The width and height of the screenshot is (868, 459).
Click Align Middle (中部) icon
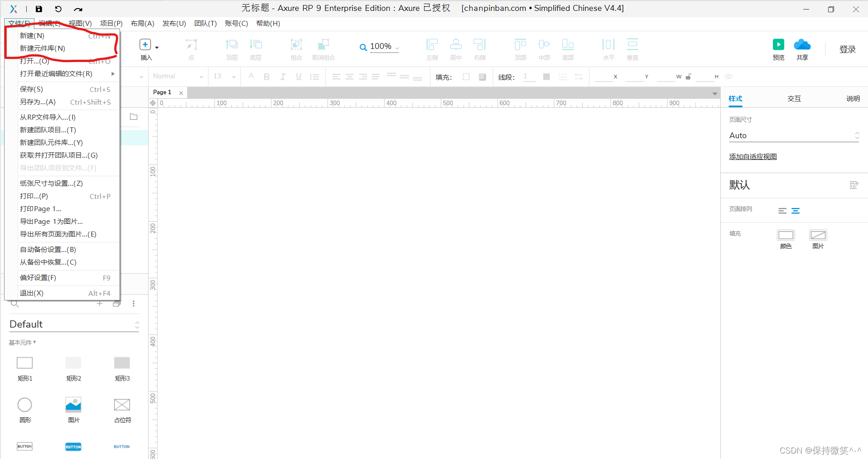click(x=544, y=44)
